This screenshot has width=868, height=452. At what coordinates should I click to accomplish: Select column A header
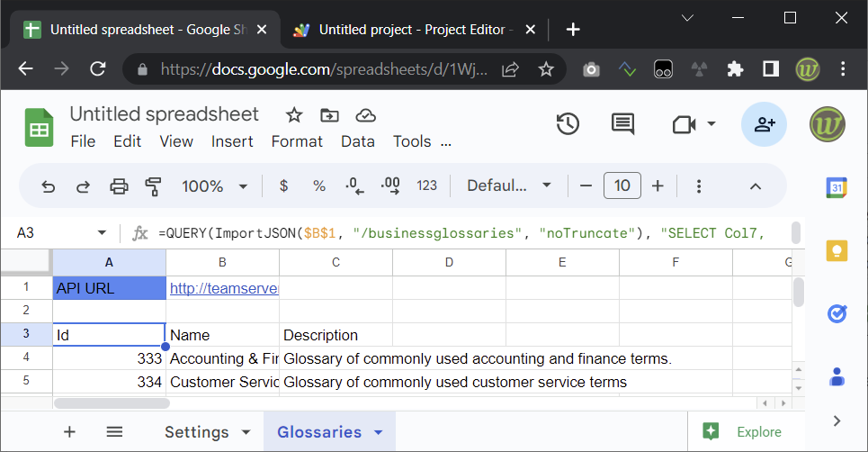(109, 263)
